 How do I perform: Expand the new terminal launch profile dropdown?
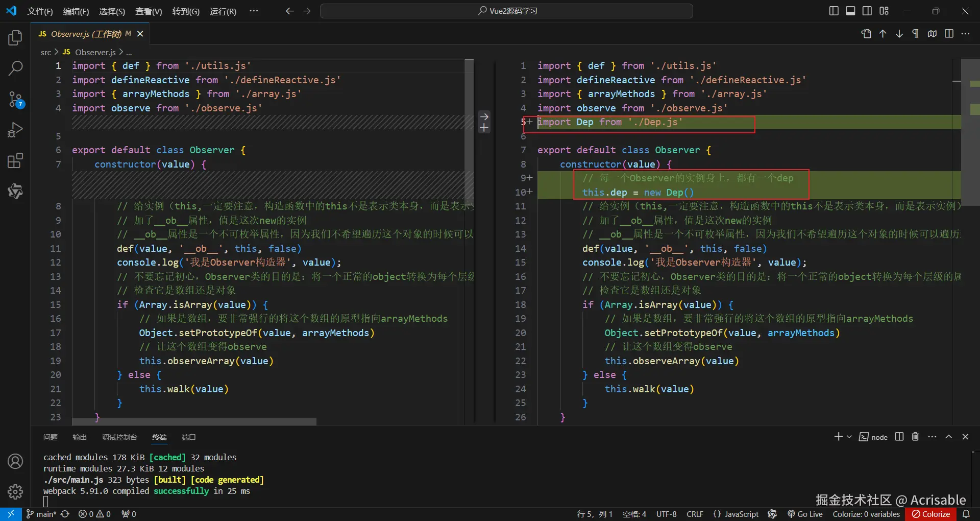click(849, 437)
